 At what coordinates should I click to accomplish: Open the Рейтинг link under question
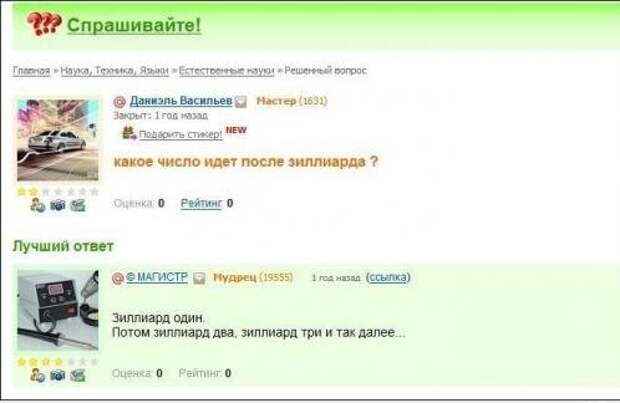click(x=201, y=203)
